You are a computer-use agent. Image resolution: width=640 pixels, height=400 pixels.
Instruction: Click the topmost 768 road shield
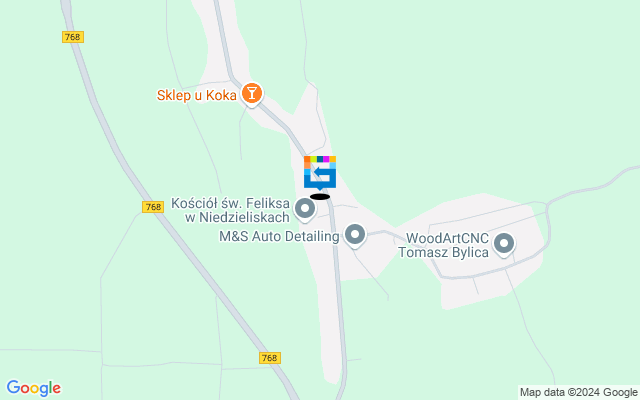73,37
